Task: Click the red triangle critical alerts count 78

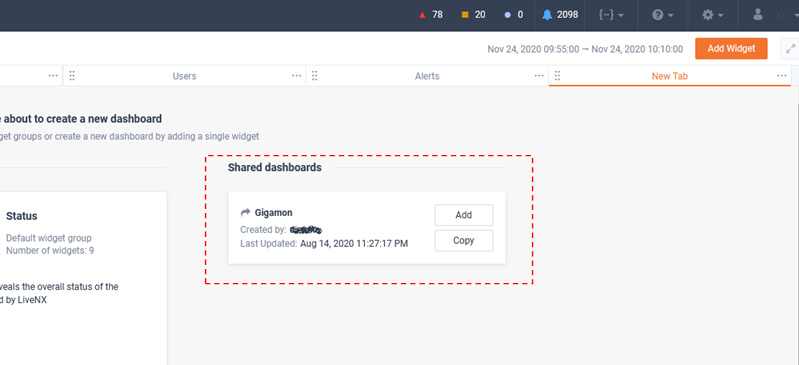Action: click(431, 15)
